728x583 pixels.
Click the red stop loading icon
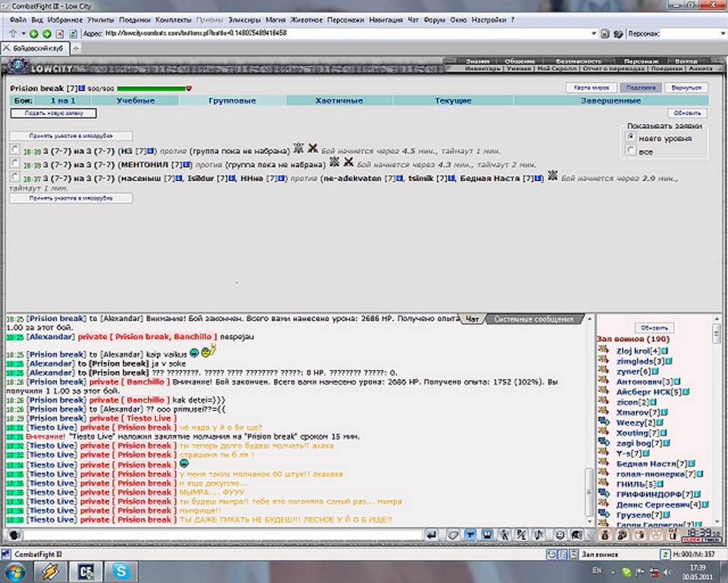point(60,33)
